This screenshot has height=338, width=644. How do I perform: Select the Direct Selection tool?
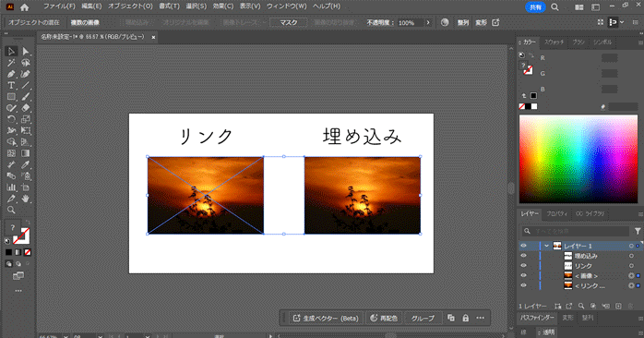pyautogui.click(x=26, y=51)
